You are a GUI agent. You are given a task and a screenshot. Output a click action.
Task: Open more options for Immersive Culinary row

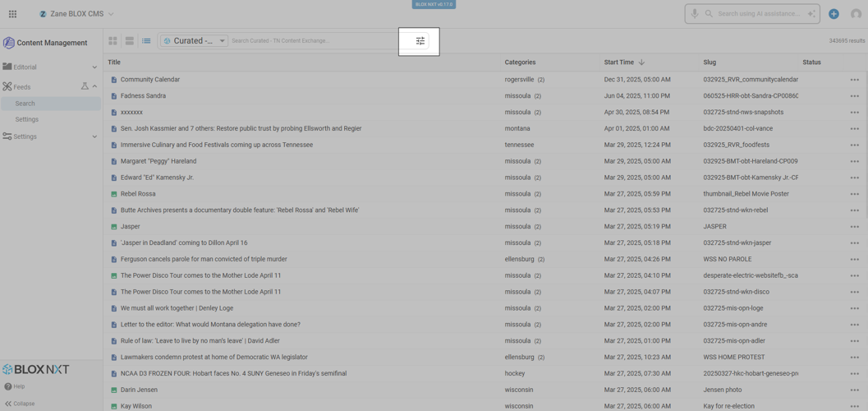click(x=855, y=145)
